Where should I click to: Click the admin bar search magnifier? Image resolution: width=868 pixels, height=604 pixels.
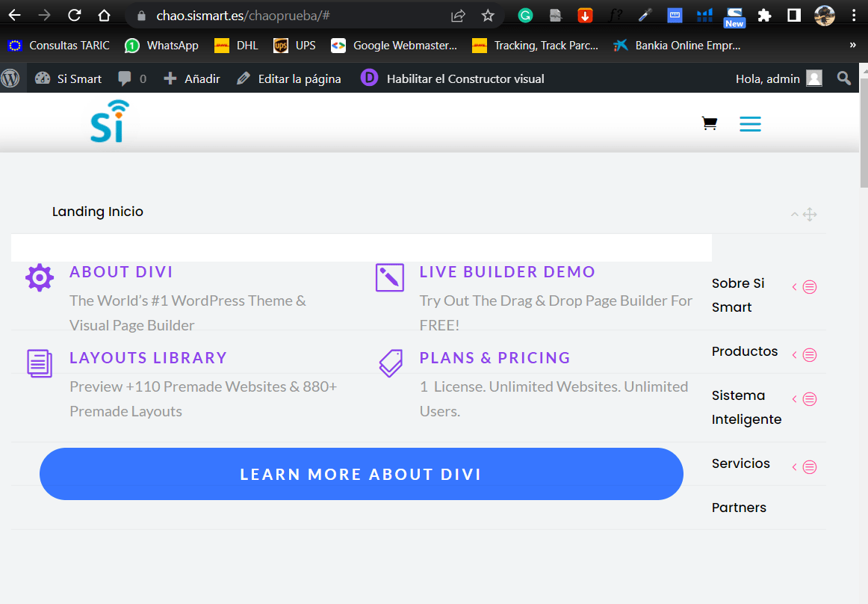coord(843,78)
